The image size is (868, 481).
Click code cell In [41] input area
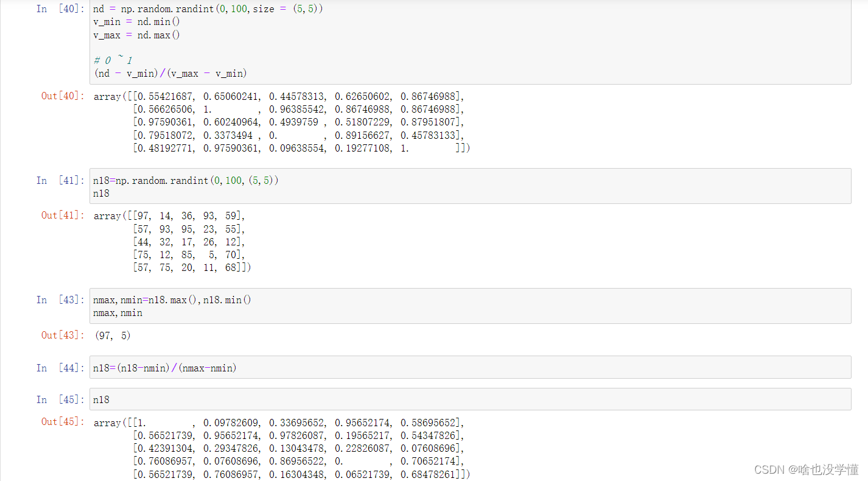(470, 186)
